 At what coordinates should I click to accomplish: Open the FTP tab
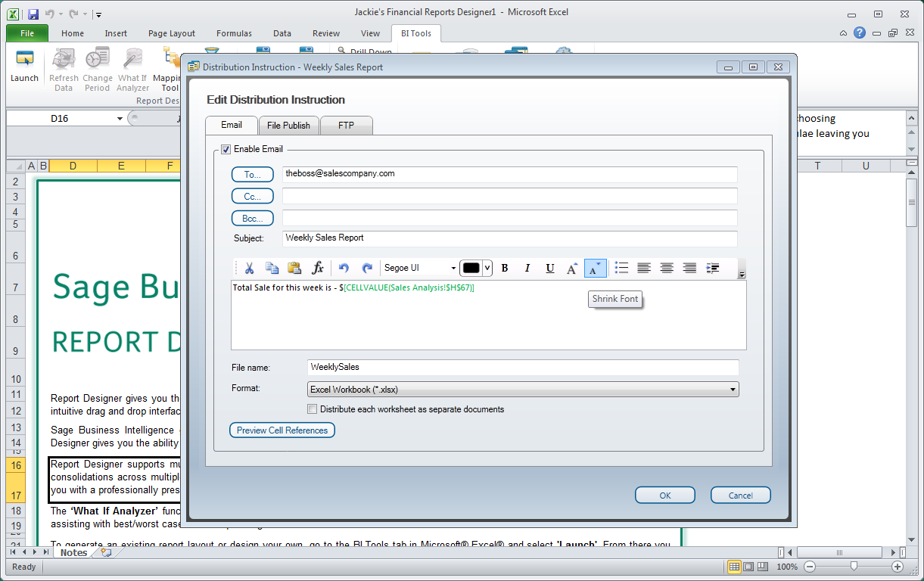pyautogui.click(x=346, y=126)
